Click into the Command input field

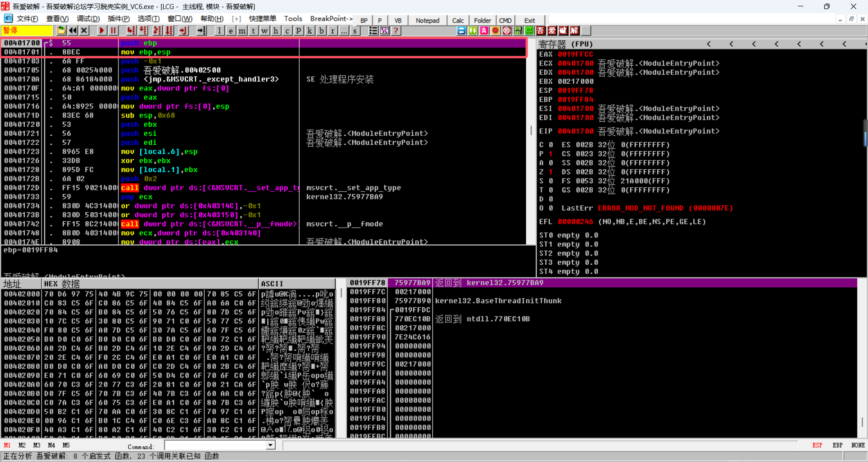coord(215,445)
